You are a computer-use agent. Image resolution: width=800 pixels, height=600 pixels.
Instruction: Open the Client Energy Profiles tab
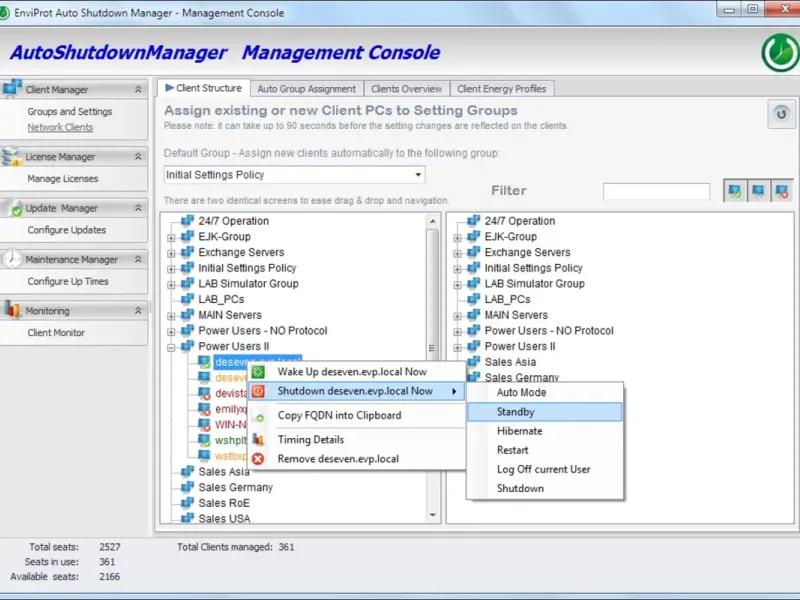point(502,89)
